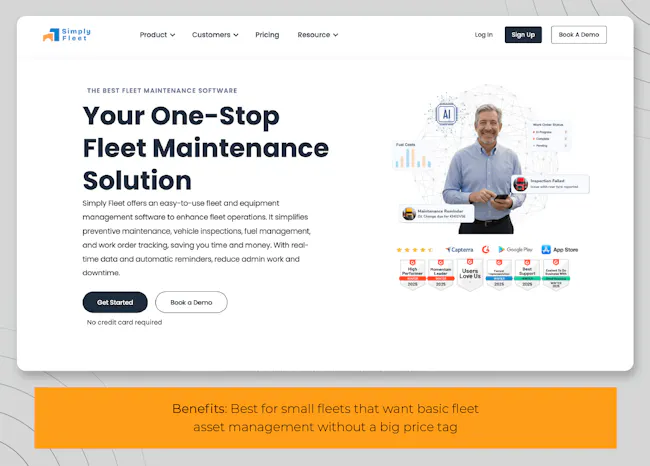Click Book a Demo below the hero text
Screen dimensions: 650x466
(x=191, y=302)
